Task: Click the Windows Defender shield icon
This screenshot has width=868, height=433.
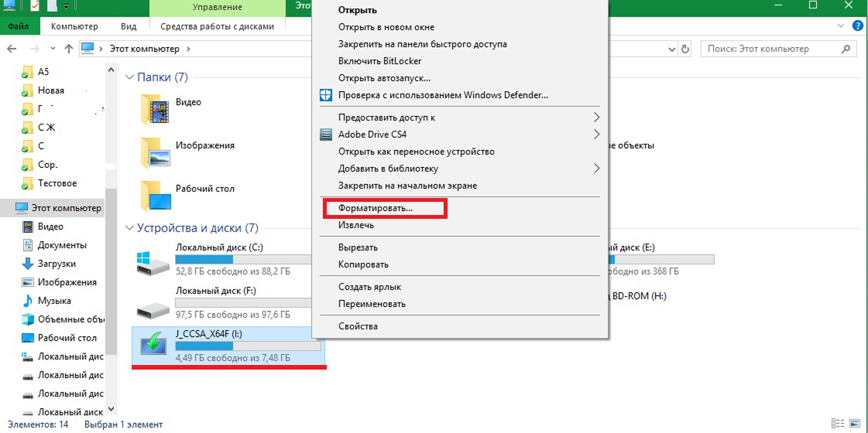Action: pos(325,95)
